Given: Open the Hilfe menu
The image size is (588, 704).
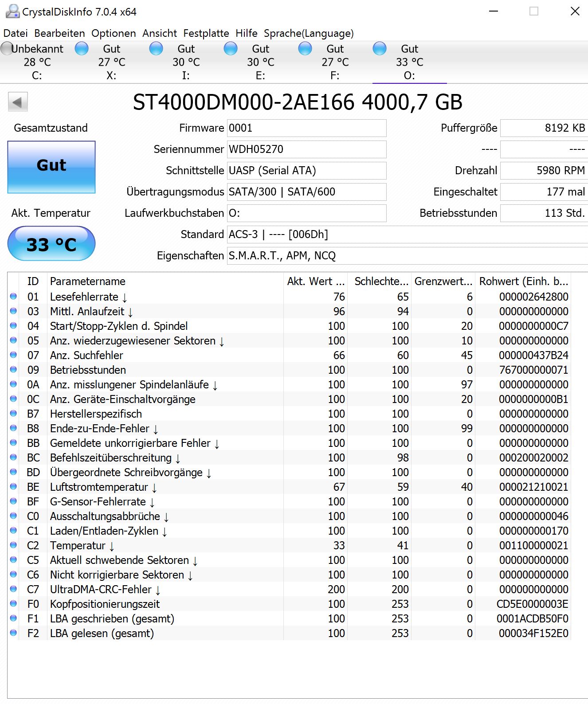Looking at the screenshot, I should [247, 33].
